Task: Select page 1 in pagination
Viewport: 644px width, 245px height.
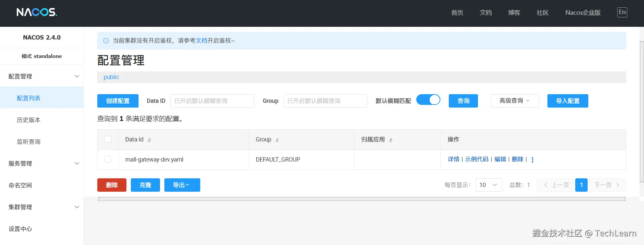Action: coord(581,185)
